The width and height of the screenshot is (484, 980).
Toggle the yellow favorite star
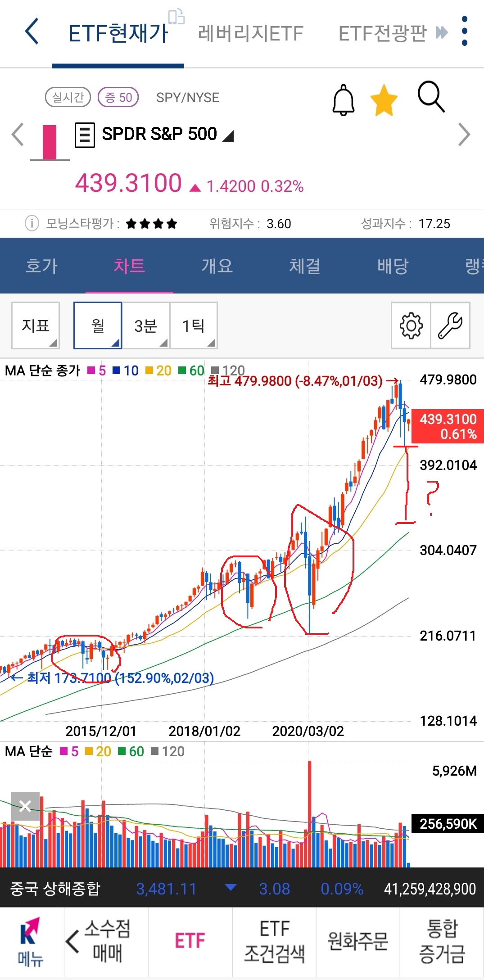(x=384, y=99)
